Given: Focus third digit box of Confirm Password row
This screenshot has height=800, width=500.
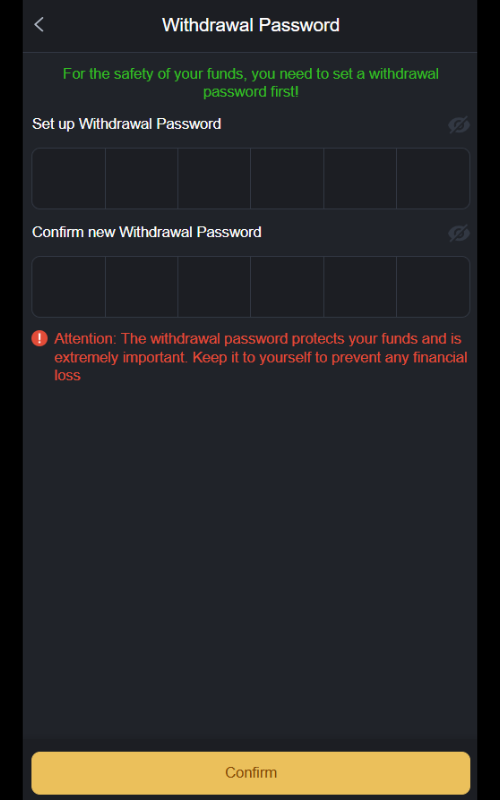Looking at the screenshot, I should tap(214, 287).
